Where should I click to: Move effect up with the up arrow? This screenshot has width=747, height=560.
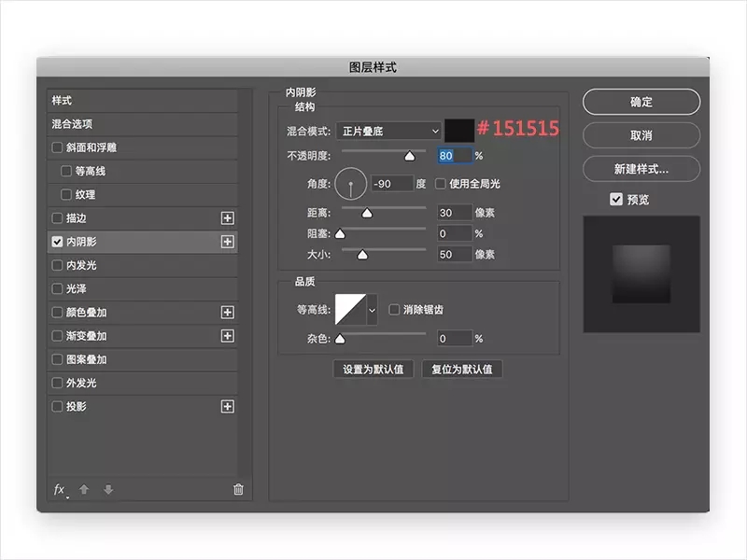pos(84,489)
